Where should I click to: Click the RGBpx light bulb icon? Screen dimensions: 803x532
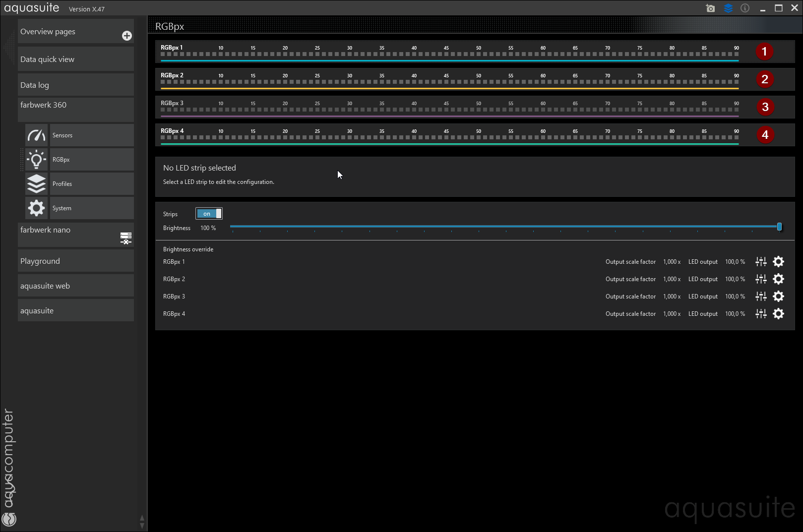point(36,160)
